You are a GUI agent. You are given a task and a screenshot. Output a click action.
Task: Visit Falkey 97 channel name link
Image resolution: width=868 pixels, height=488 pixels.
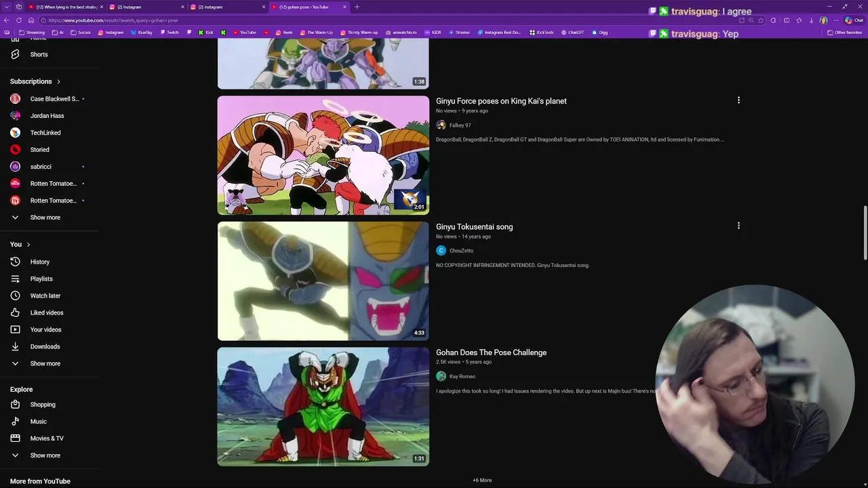(460, 125)
